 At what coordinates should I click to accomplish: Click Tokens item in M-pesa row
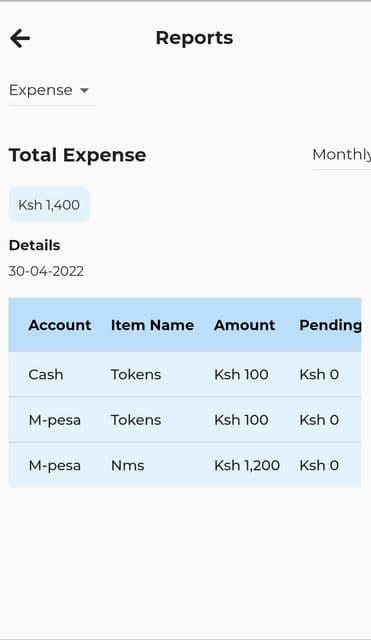coord(136,420)
